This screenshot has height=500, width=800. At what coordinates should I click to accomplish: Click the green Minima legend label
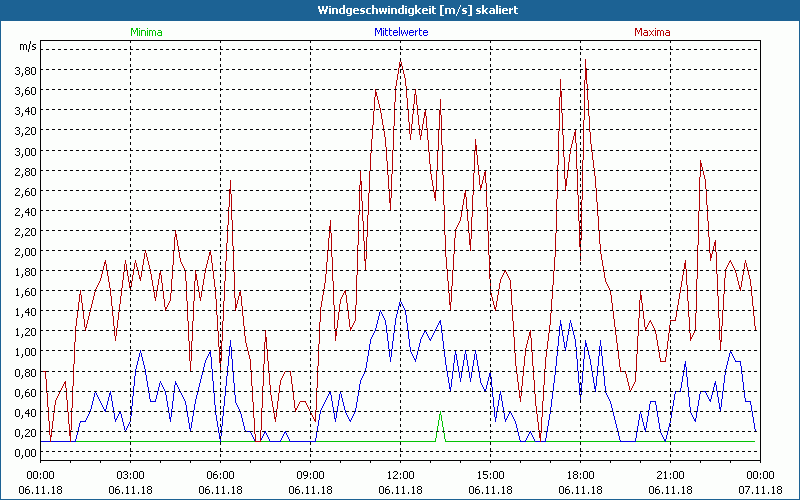tap(145, 32)
